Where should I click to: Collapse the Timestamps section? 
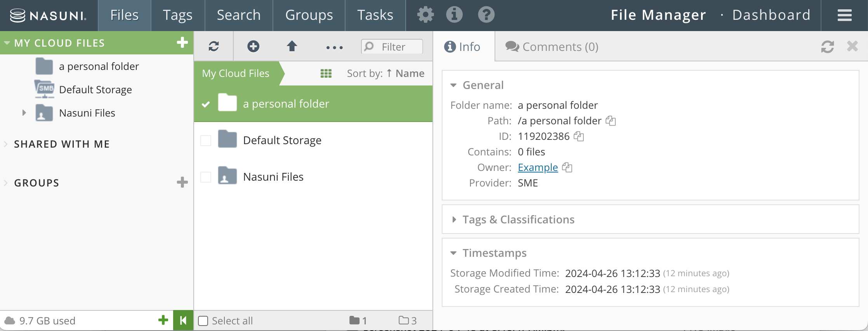click(453, 253)
